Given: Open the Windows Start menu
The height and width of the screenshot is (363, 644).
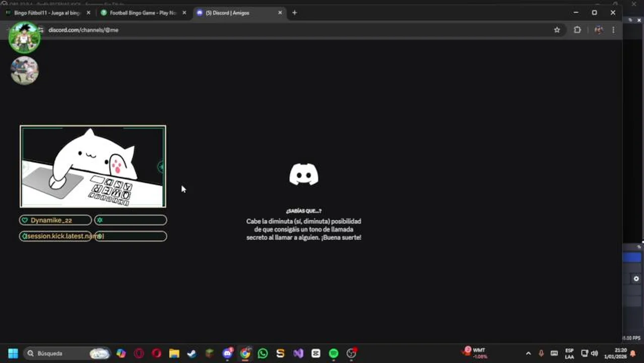Looking at the screenshot, I should (13, 353).
